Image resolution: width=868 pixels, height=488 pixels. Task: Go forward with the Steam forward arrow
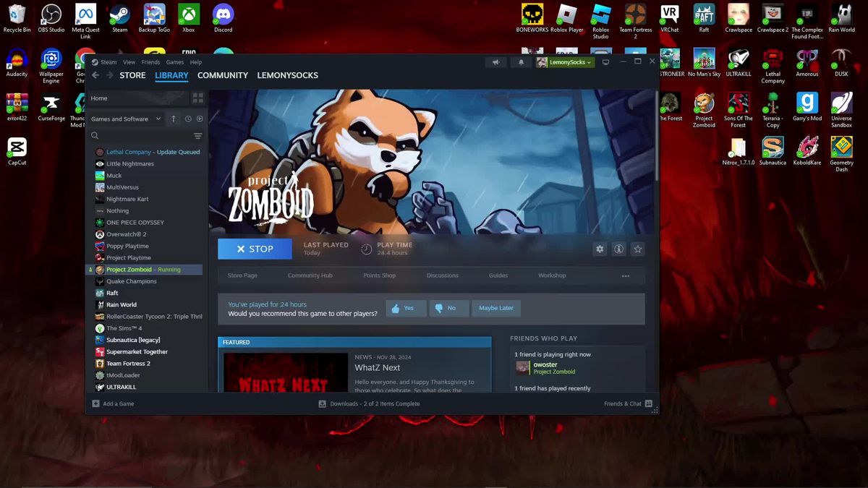coord(109,75)
